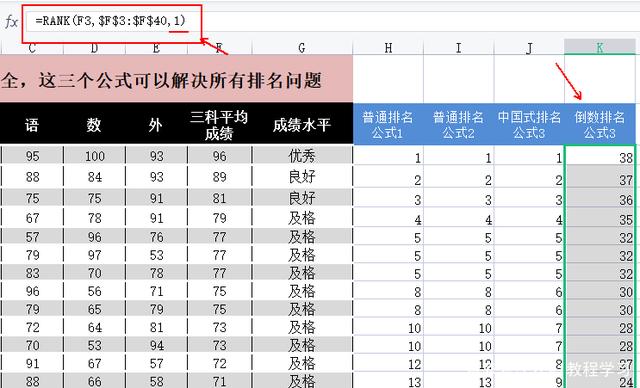Click the fx insert function icon
Viewport: 640px width, 388px height.
tap(11, 21)
